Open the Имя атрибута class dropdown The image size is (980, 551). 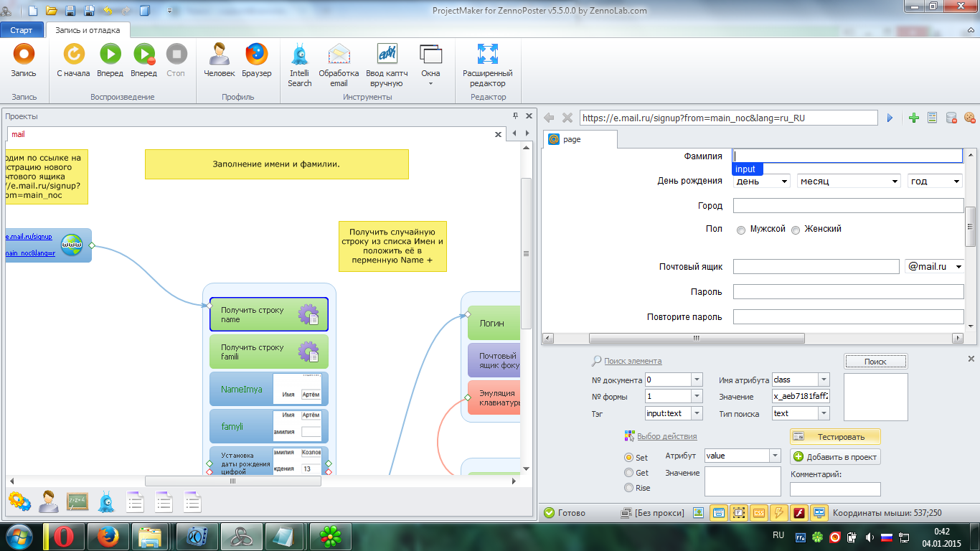[824, 380]
